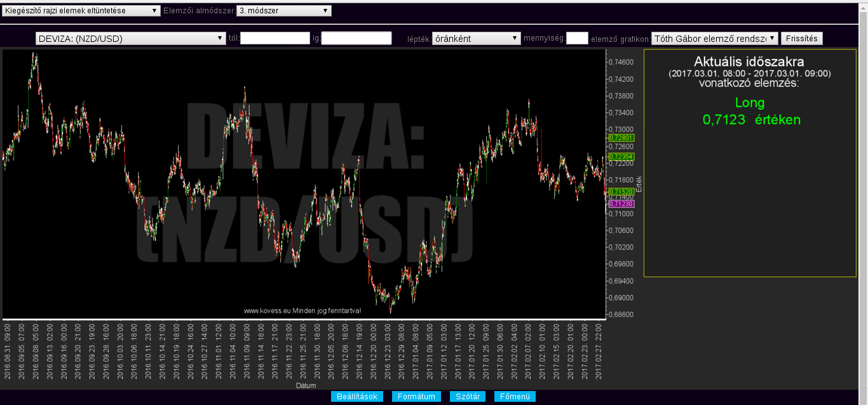Open the Szótár dictionary button

click(468, 397)
